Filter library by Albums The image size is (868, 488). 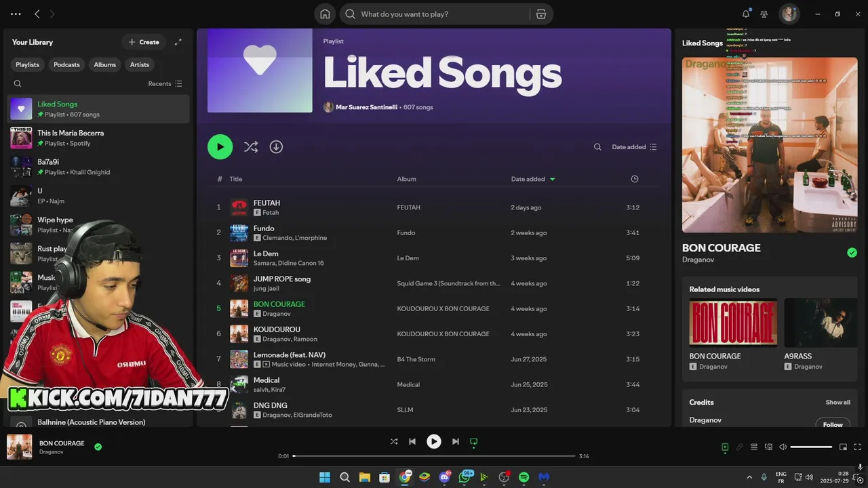105,64
